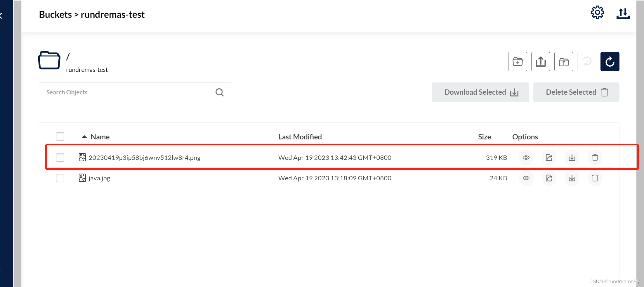
Task: Open the file named java.jpg
Action: [x=99, y=178]
